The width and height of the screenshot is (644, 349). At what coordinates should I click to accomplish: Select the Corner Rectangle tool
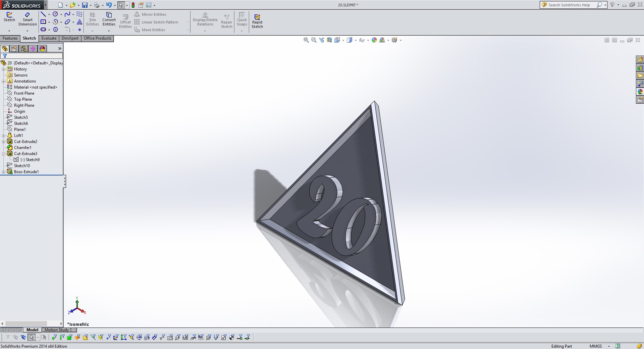tap(43, 22)
